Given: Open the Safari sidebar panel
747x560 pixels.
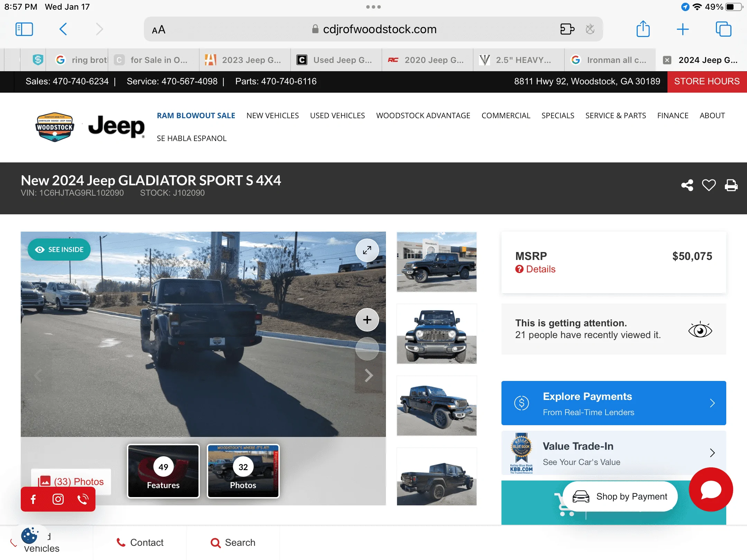Looking at the screenshot, I should pos(24,29).
